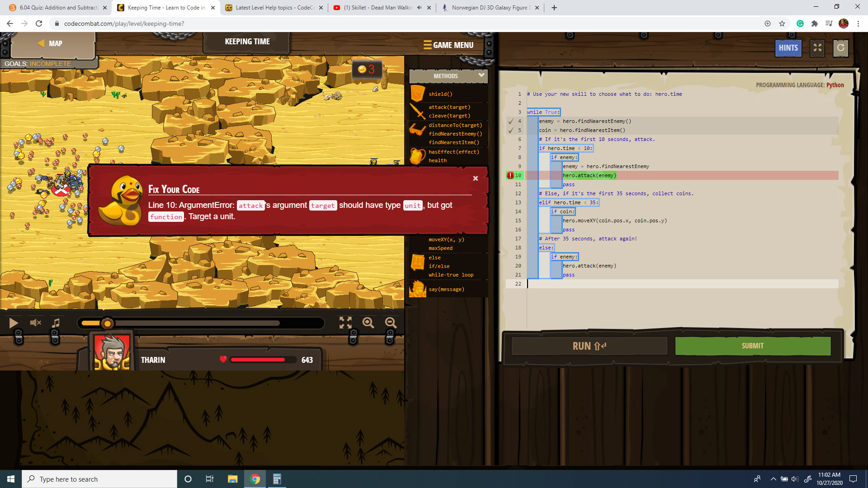This screenshot has height=488, width=868.
Task: Bookmark this page with star icon
Action: (782, 23)
